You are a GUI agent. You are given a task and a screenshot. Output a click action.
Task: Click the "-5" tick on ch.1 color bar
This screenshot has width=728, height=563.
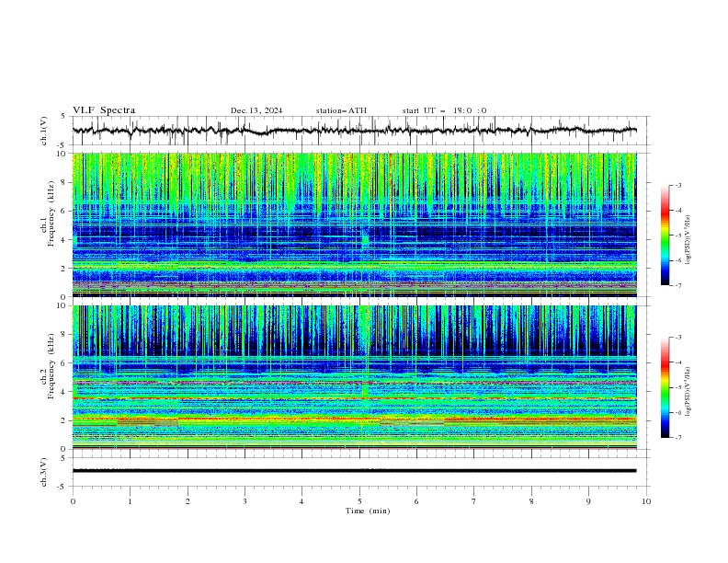tap(677, 236)
